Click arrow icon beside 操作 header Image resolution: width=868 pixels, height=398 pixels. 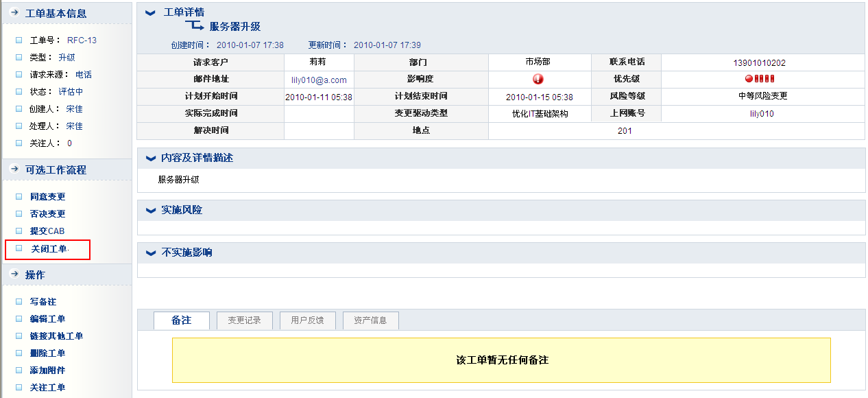tap(14, 274)
